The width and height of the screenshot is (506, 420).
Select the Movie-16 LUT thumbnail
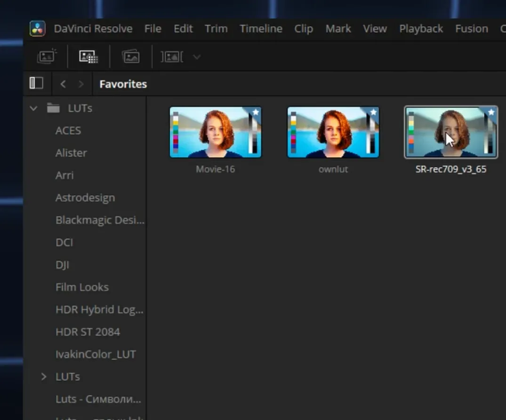[x=216, y=132]
